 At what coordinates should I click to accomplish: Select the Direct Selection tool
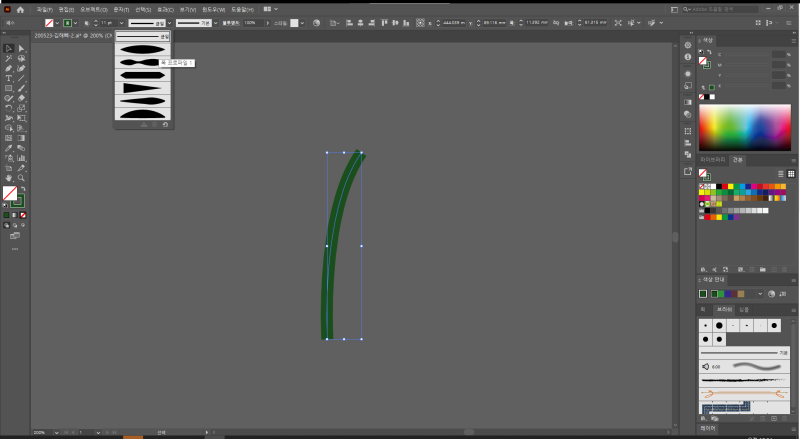21,48
